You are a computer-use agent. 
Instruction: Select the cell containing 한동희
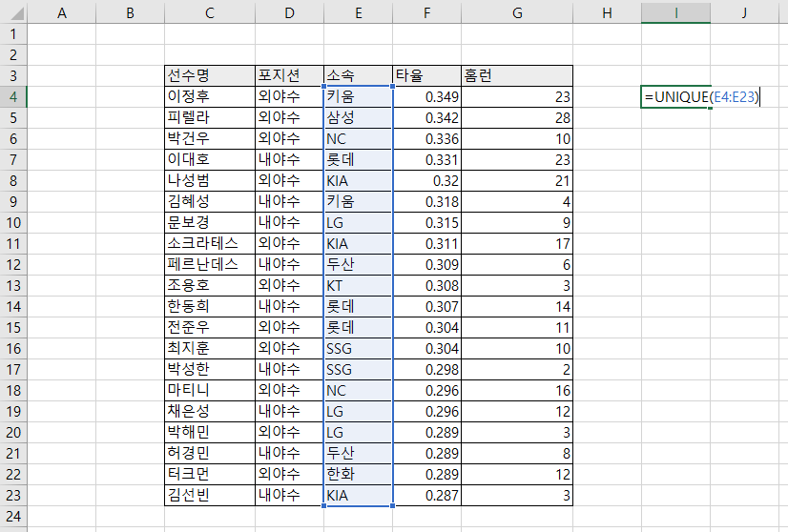(210, 306)
